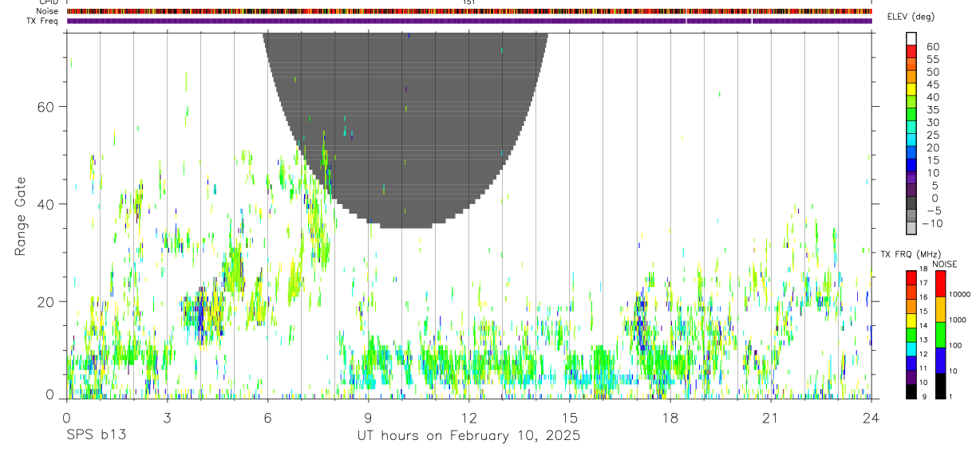
Task: Click the cyan ELEV swatch between 25 and 20
Action: pyautogui.click(x=911, y=140)
